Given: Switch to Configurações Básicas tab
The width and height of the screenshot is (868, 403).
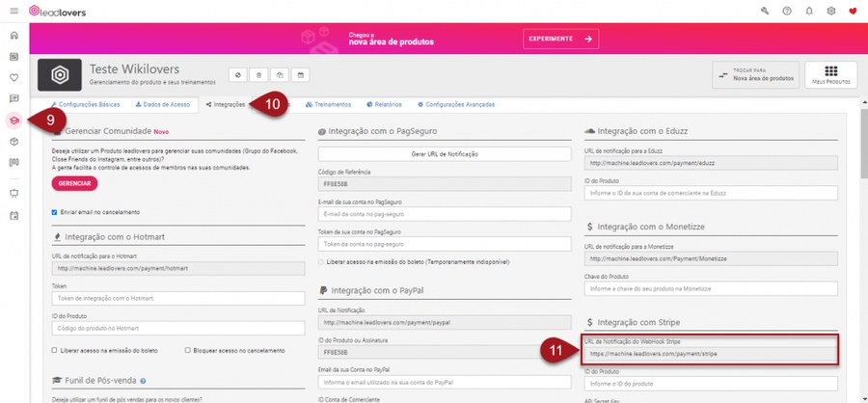Looking at the screenshot, I should [x=86, y=103].
